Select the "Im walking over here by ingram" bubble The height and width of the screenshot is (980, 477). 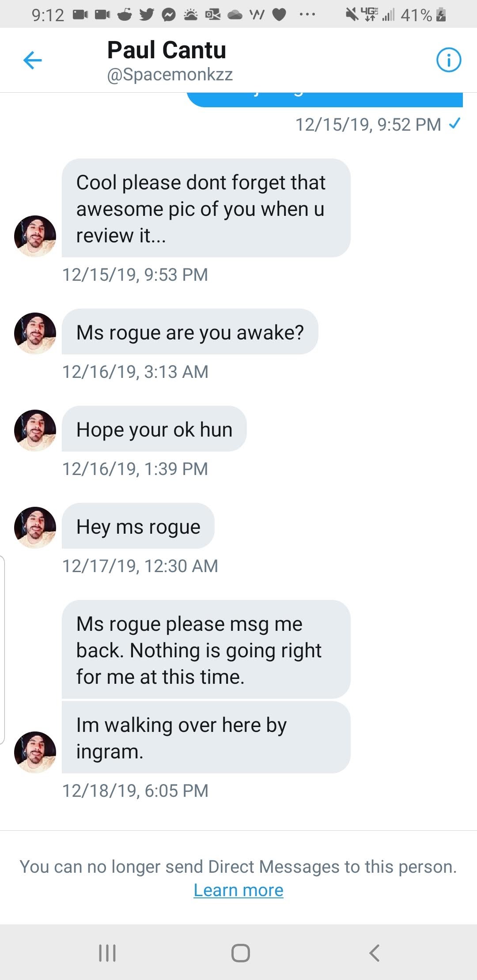tap(206, 738)
